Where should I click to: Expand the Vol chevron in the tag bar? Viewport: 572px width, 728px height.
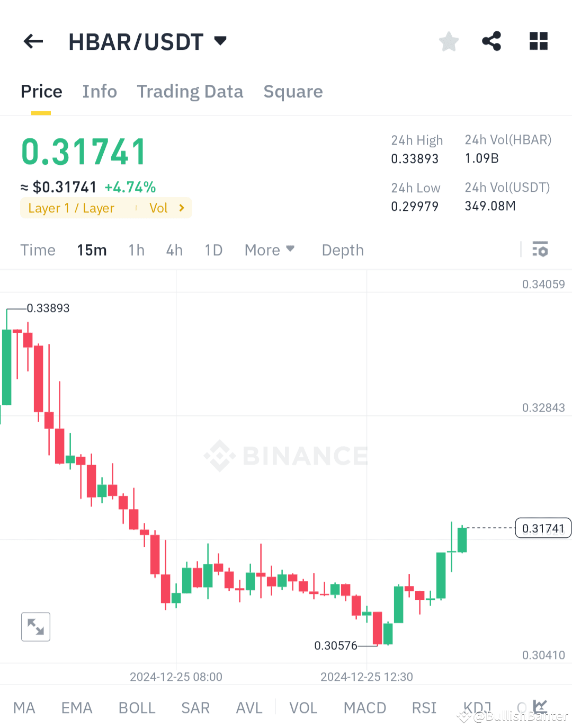point(180,208)
